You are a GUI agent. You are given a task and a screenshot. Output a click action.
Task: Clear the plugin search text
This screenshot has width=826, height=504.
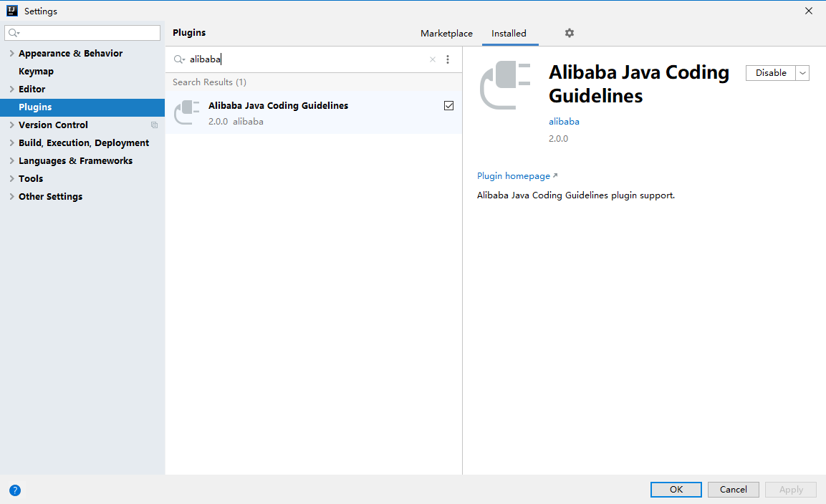point(433,59)
